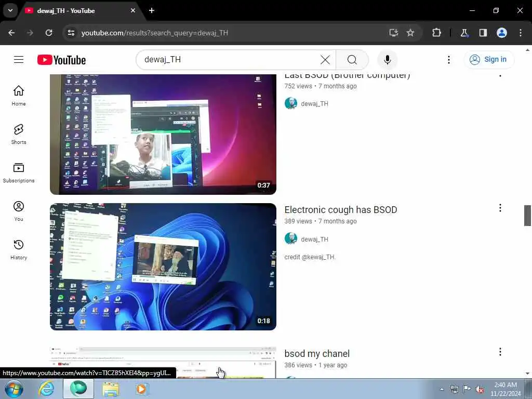Open File Explorer from the taskbar
The height and width of the screenshot is (399, 532).
(x=111, y=389)
